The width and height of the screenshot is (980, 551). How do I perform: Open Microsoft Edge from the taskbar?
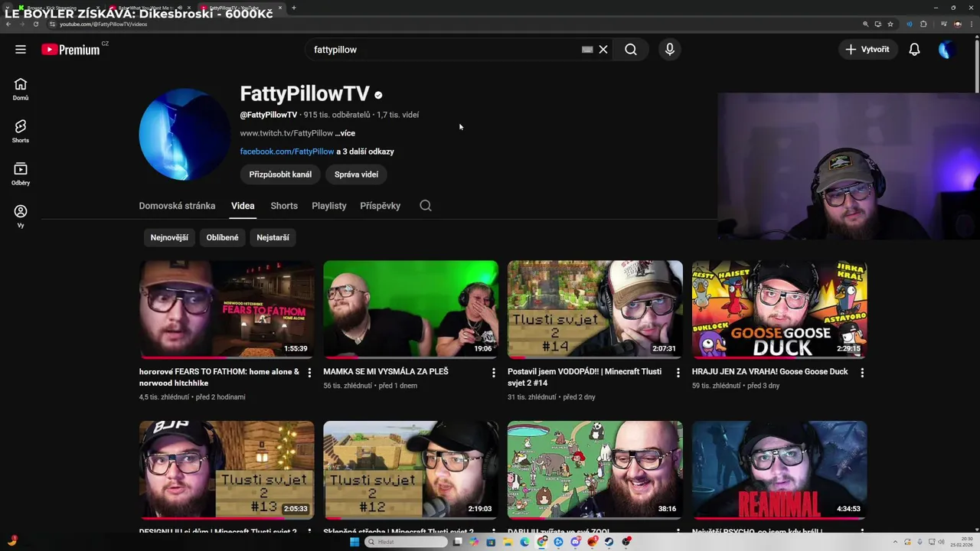(525, 542)
